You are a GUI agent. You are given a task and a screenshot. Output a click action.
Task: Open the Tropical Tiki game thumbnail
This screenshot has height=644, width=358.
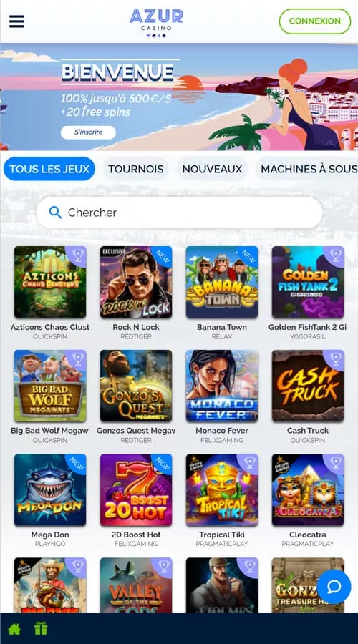(x=222, y=489)
